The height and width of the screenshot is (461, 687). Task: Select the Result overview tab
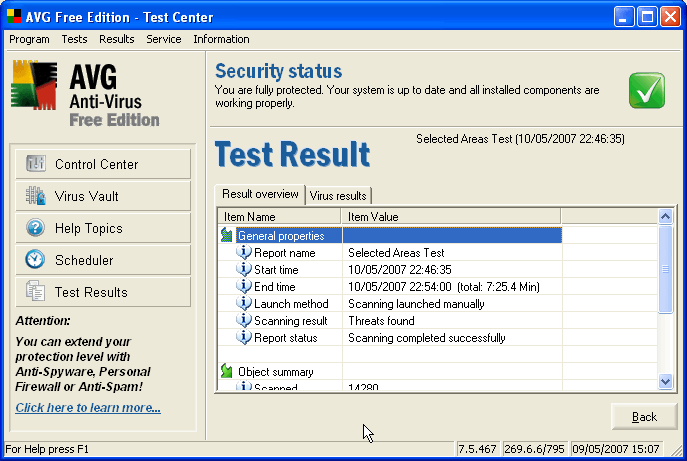pos(260,194)
